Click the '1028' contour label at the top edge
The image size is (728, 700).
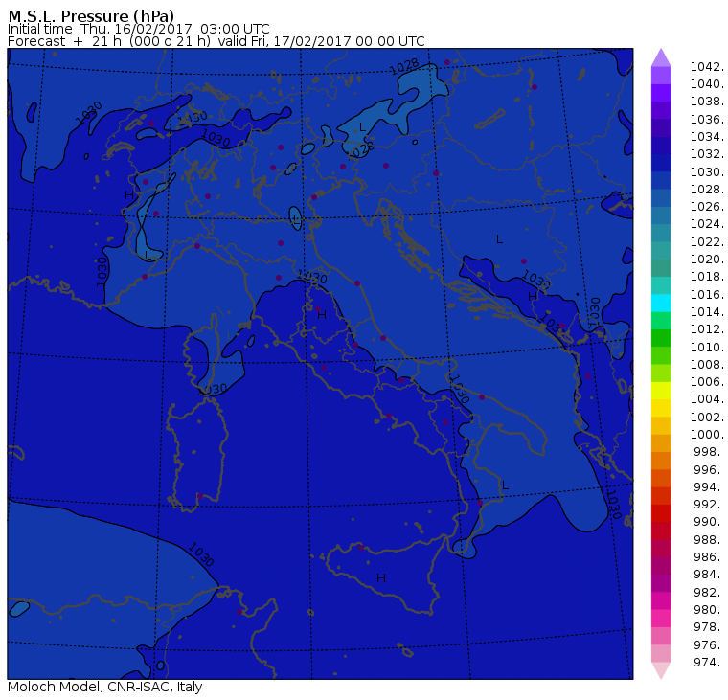pyautogui.click(x=404, y=66)
